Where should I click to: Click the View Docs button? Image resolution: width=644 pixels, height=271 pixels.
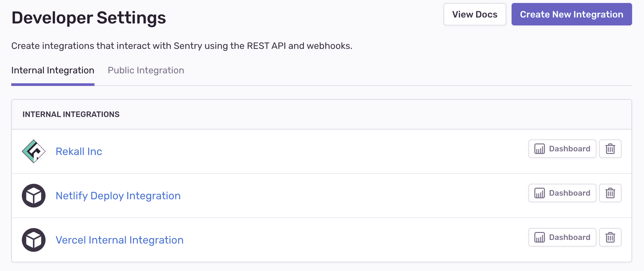475,14
